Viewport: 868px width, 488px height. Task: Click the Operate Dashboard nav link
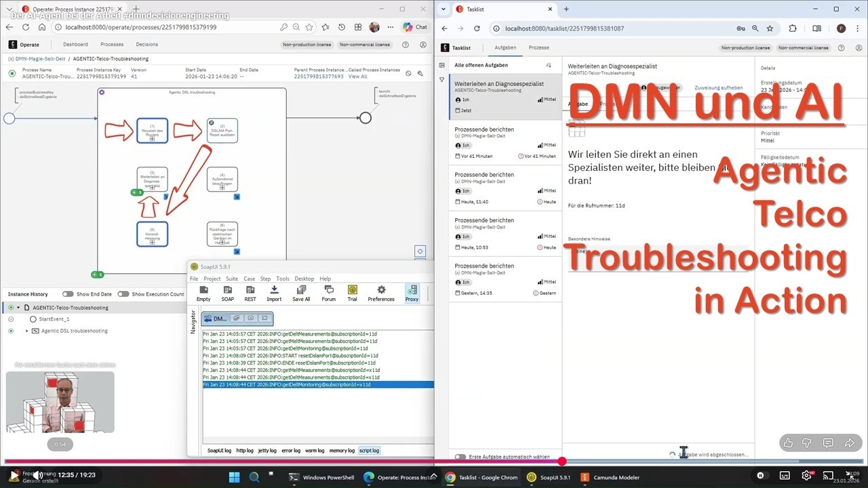[x=75, y=45]
